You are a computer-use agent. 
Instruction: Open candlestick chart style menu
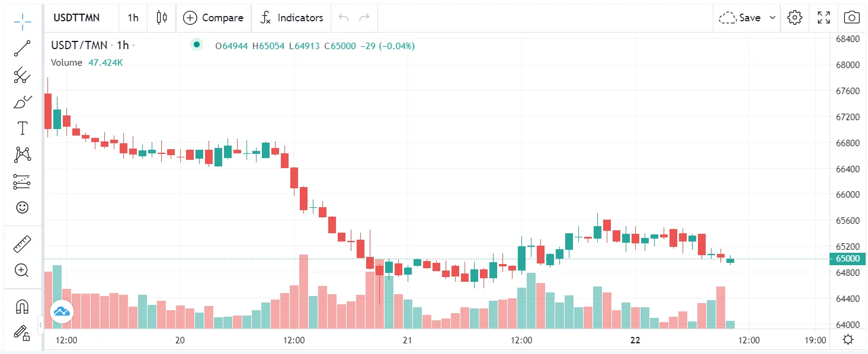tap(162, 18)
